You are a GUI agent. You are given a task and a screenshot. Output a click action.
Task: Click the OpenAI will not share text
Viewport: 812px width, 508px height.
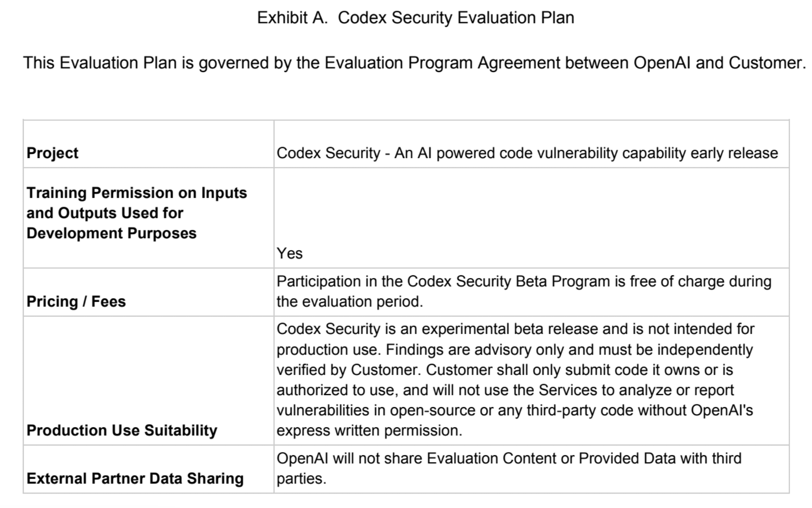pyautogui.click(x=509, y=468)
